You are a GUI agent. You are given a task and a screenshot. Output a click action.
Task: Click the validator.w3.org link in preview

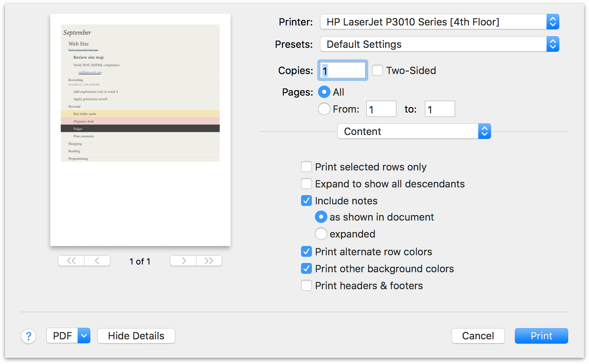click(90, 72)
